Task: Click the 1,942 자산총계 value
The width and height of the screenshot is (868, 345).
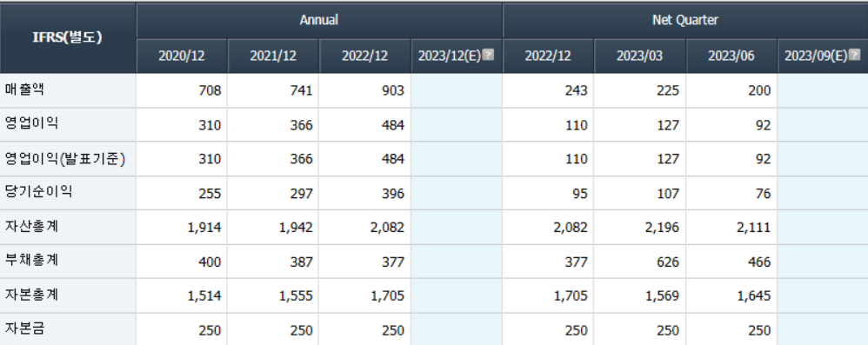Action: pos(297,228)
